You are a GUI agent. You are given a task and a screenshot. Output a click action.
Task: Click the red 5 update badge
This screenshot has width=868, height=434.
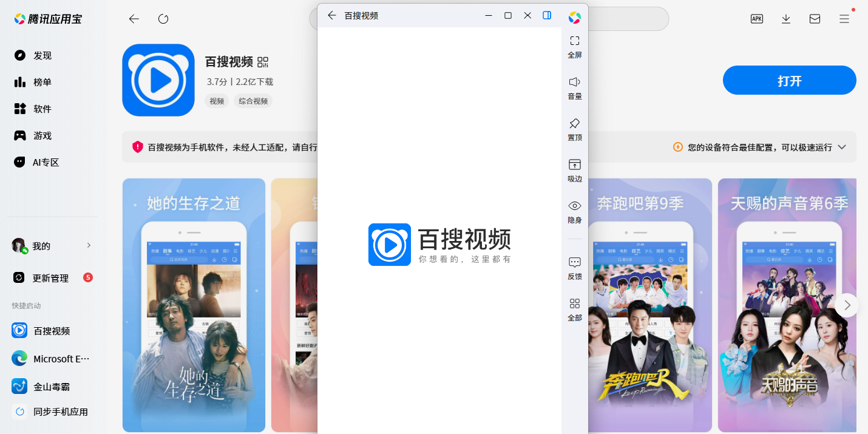click(88, 278)
